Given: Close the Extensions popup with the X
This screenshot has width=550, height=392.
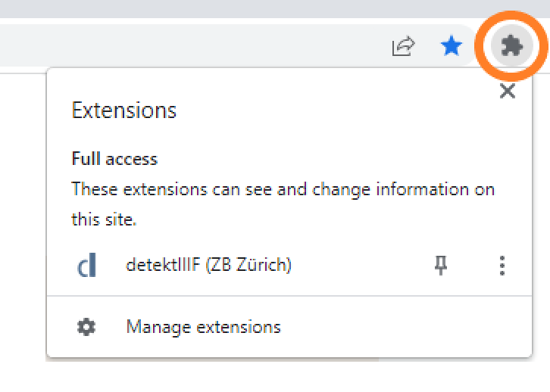Looking at the screenshot, I should pyautogui.click(x=508, y=91).
